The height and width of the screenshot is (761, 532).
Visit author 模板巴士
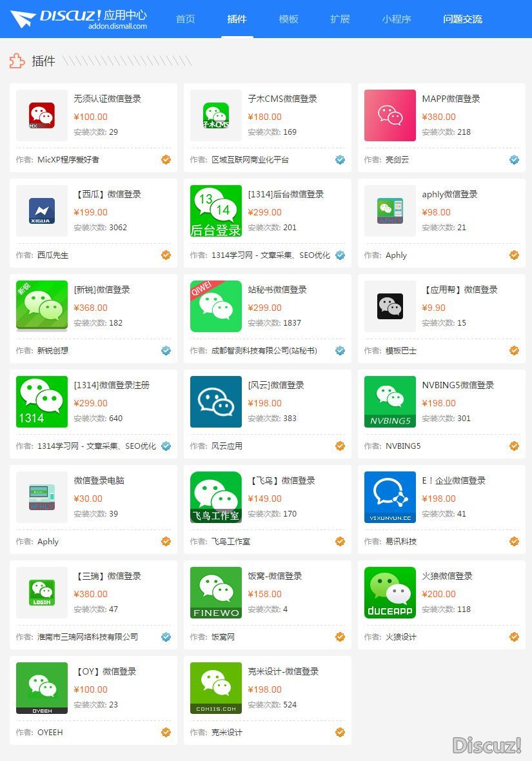pyautogui.click(x=401, y=350)
